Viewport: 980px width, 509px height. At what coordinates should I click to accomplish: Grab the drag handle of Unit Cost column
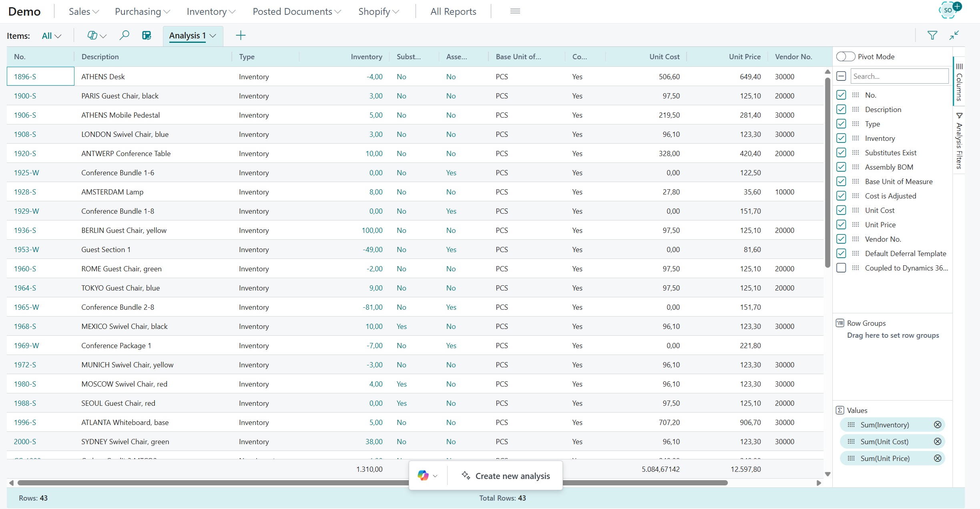coord(855,210)
